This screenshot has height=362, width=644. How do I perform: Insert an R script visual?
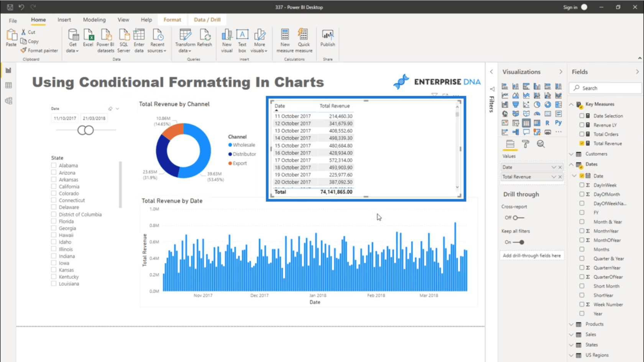[547, 123]
